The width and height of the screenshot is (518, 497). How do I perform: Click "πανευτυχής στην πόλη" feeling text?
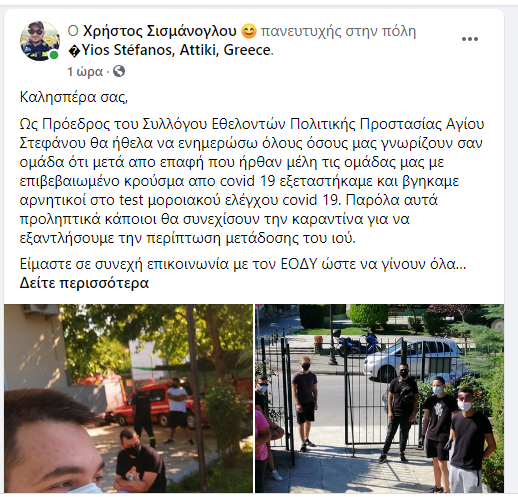pos(338,31)
